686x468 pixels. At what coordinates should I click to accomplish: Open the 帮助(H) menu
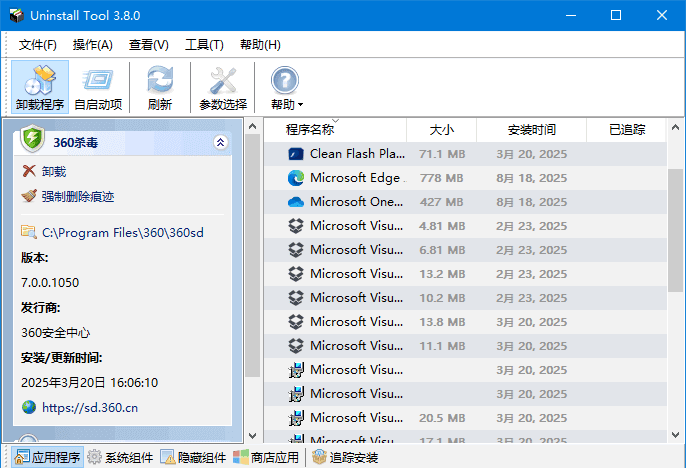point(260,45)
